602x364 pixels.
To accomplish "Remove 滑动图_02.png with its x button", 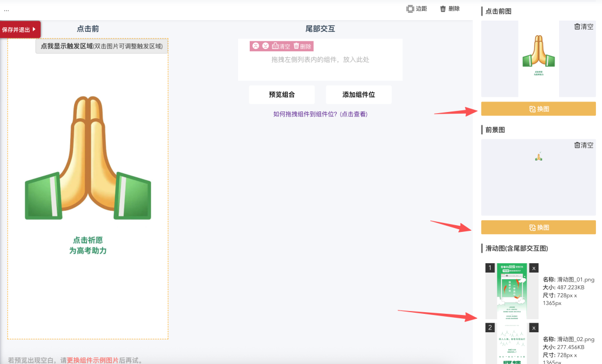I will [x=533, y=328].
